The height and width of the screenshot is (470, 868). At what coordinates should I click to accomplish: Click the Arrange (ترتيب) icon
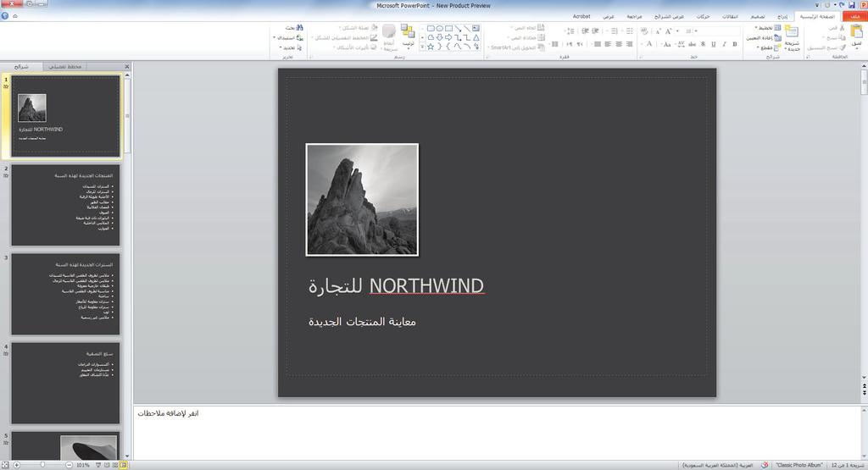(408, 31)
